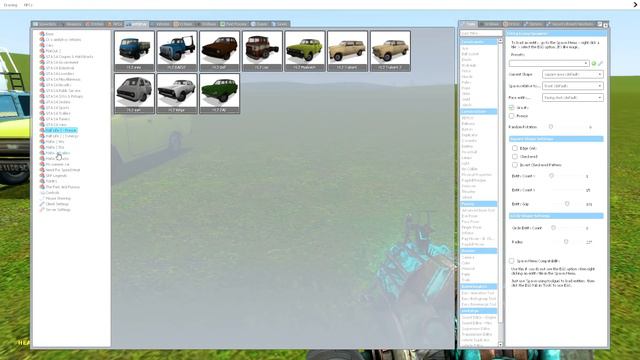Click car icon beside Half Life 2 / Synergy
The image size is (640, 360).
[42, 136]
